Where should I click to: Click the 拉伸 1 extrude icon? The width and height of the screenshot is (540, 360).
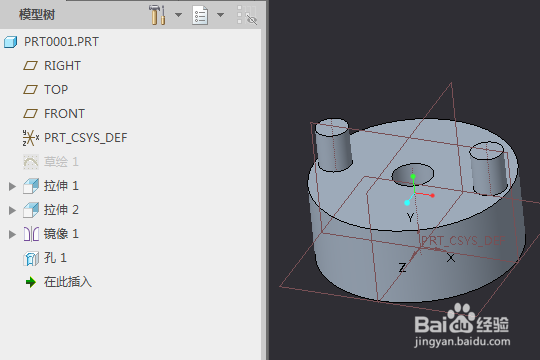click(31, 186)
